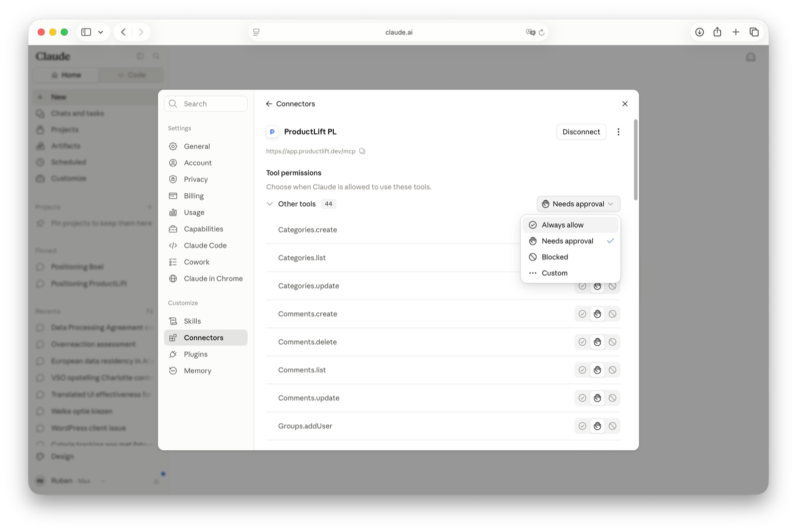797x532 pixels.
Task: Click the Comments.update tool name
Action: pos(309,398)
